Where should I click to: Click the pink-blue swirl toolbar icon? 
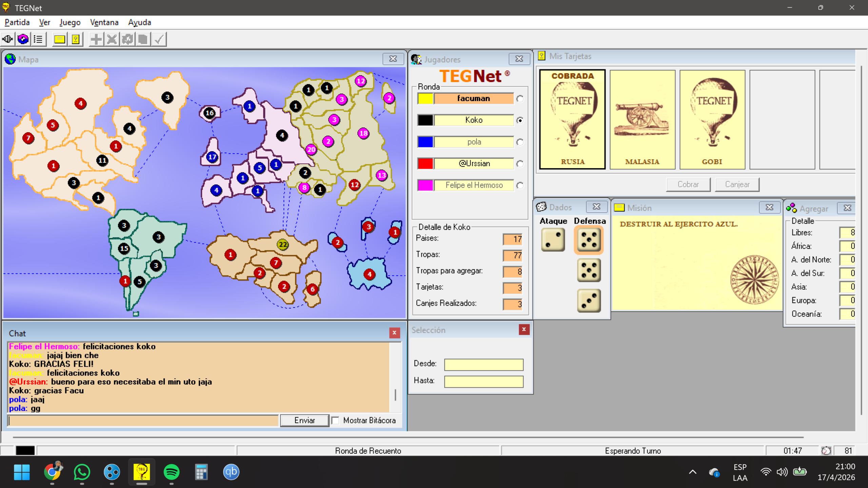point(23,39)
